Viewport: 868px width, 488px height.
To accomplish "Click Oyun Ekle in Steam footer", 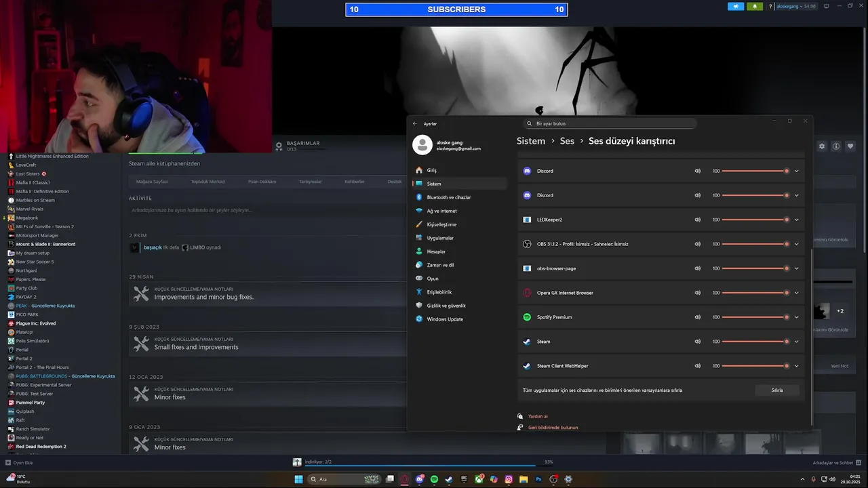I will coord(19,462).
